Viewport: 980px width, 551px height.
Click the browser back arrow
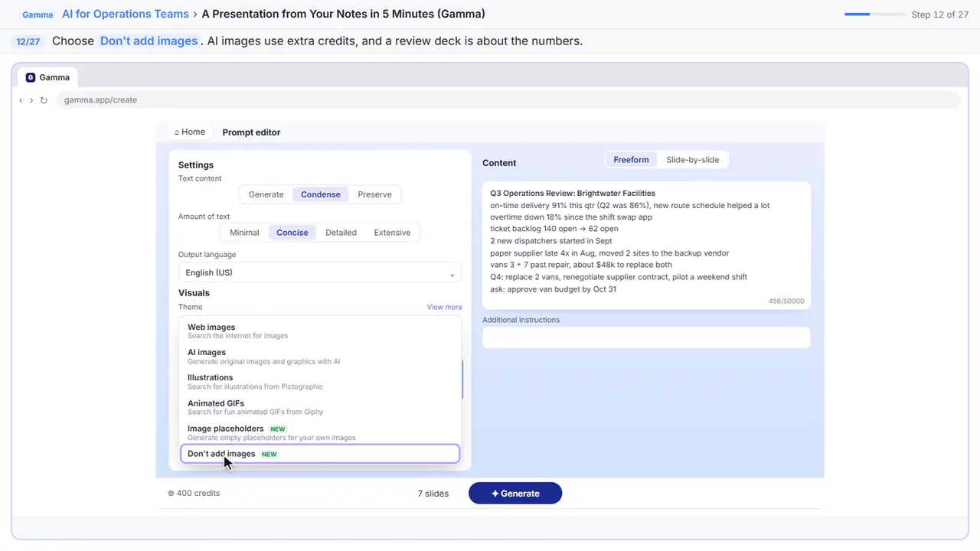click(21, 100)
